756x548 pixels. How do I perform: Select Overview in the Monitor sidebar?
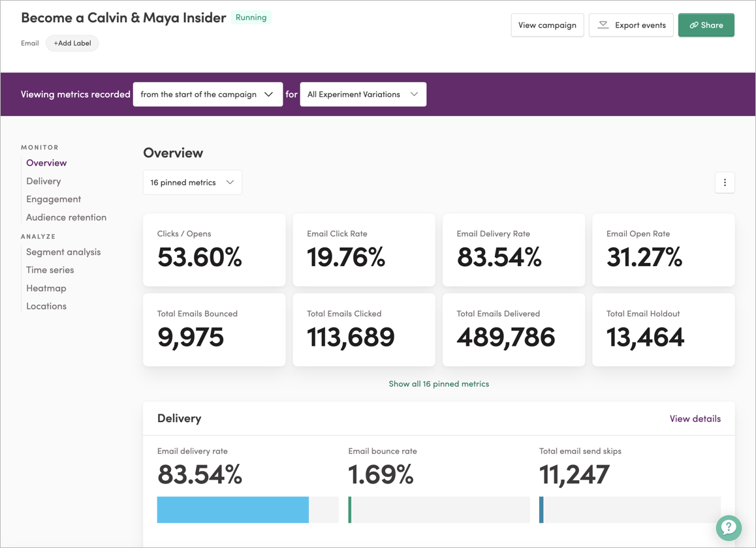[x=47, y=163]
